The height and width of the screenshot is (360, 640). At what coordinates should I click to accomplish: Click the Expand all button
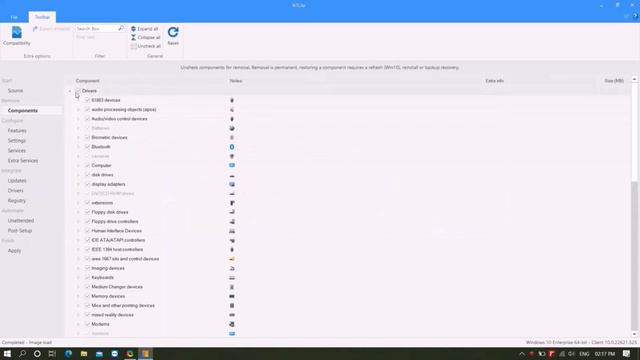click(x=144, y=29)
